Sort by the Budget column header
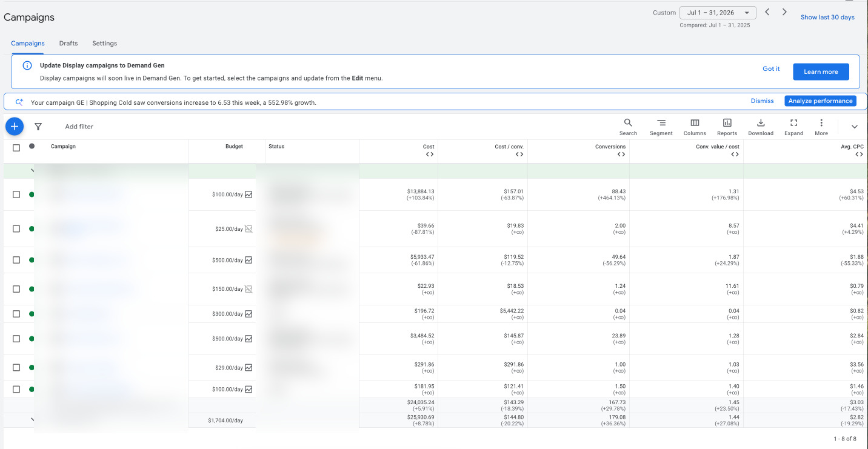 coord(234,147)
